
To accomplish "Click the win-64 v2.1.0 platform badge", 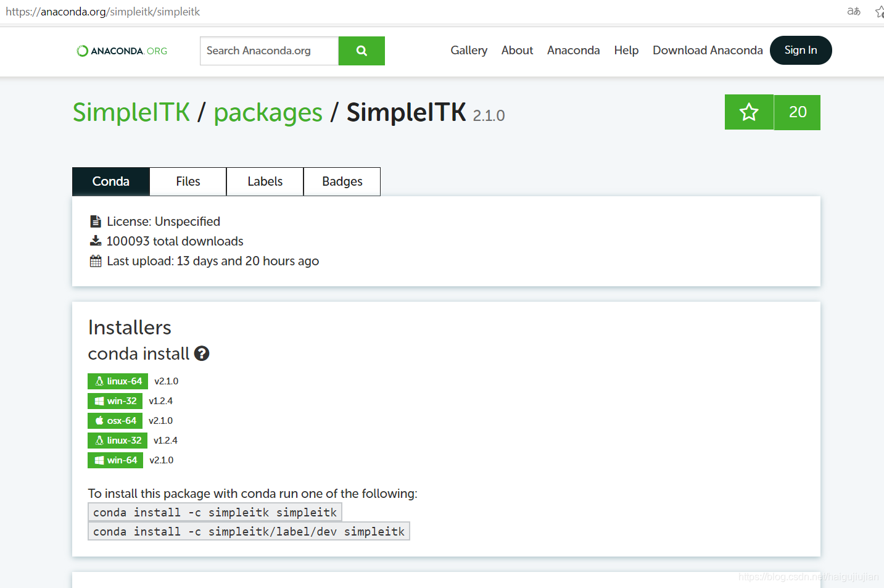I will (115, 460).
